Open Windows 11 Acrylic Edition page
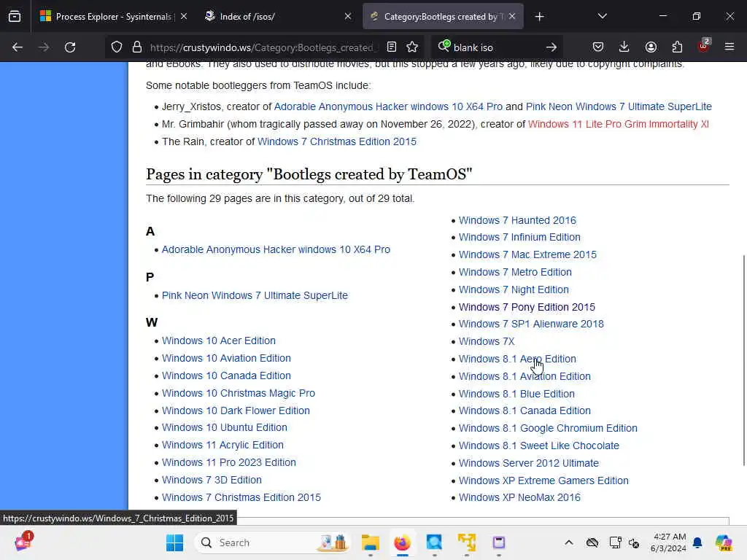 222,445
